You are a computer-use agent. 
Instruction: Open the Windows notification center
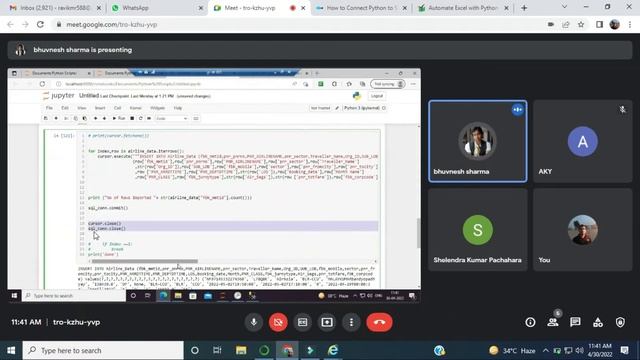[624, 350]
